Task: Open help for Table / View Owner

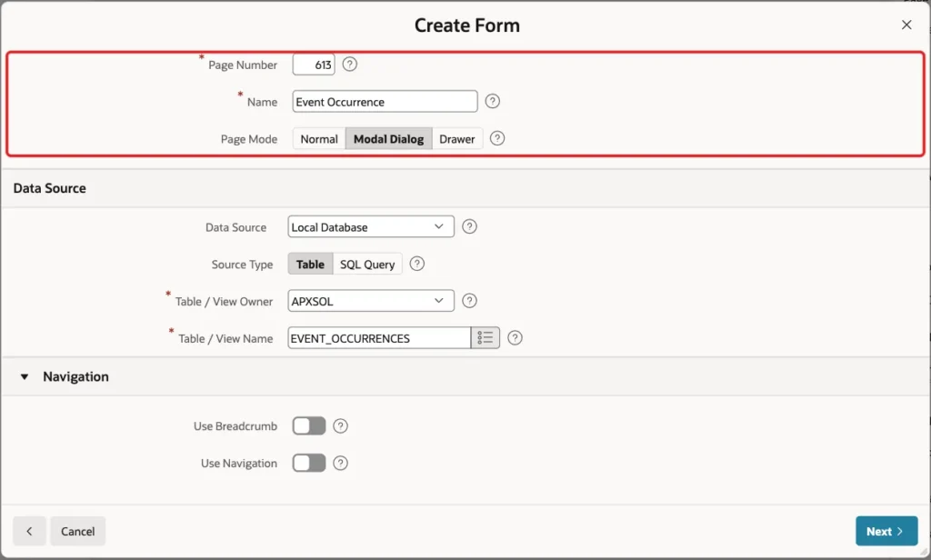Action: 469,301
